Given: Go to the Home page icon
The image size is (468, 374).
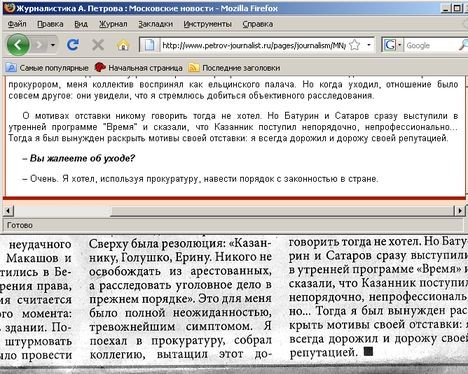Looking at the screenshot, I should click(x=123, y=45).
